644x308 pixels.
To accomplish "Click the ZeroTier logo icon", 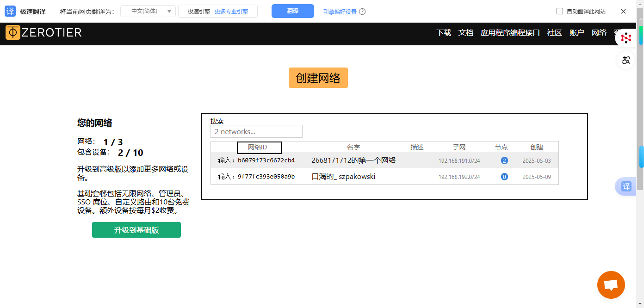I will pyautogui.click(x=13, y=32).
